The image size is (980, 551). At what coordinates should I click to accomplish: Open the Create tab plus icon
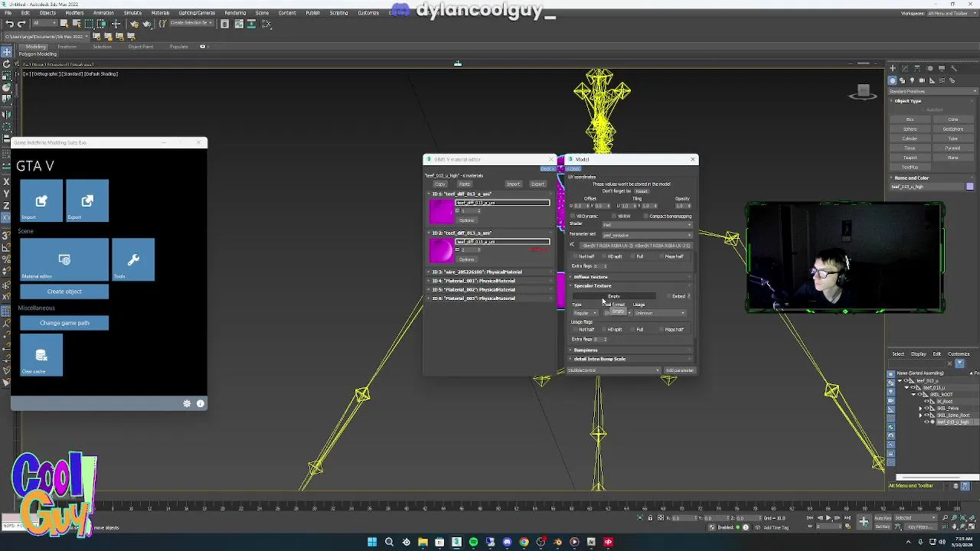point(892,68)
